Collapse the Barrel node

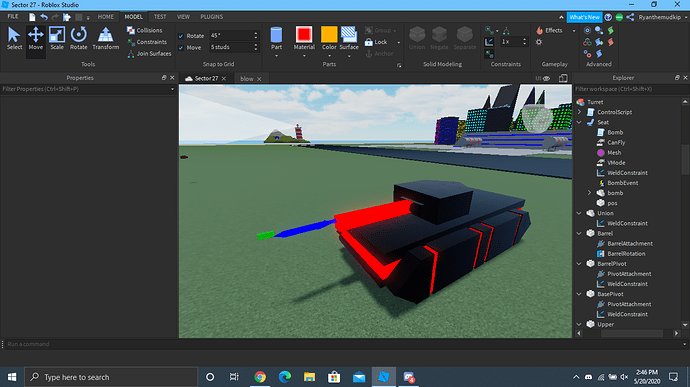click(579, 233)
